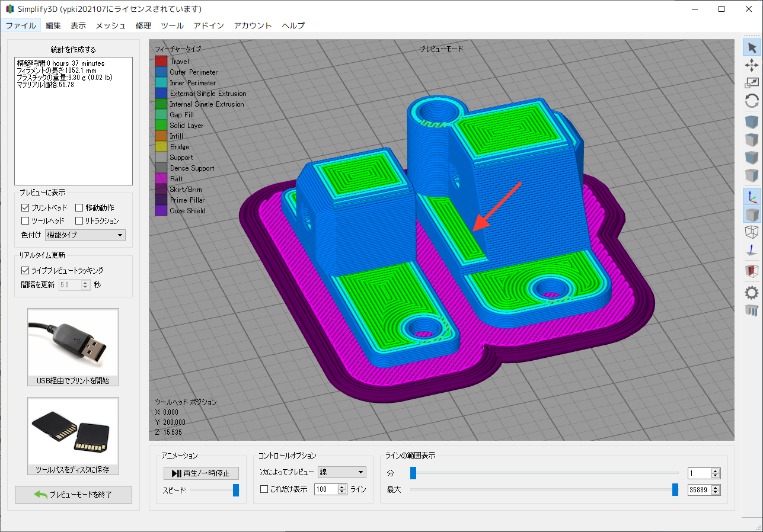Click the スピード slider handle
Viewport: 763px width, 532px height.
click(x=236, y=490)
